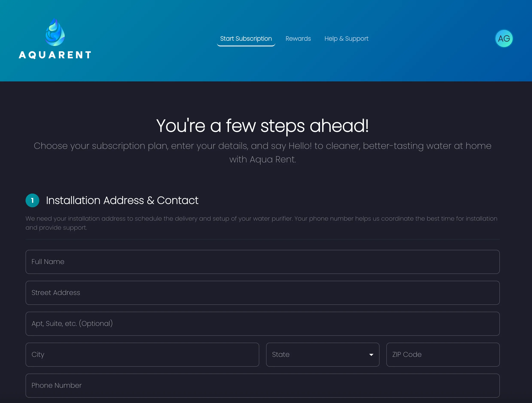Click the Aquarent water drop logo
This screenshot has height=403, width=532.
coord(55,32)
